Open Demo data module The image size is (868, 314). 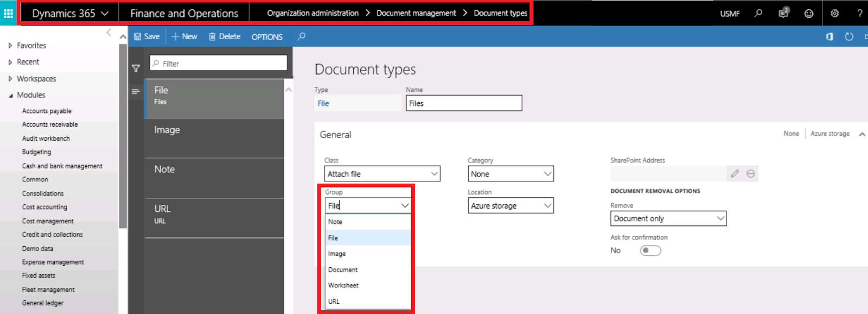37,249
